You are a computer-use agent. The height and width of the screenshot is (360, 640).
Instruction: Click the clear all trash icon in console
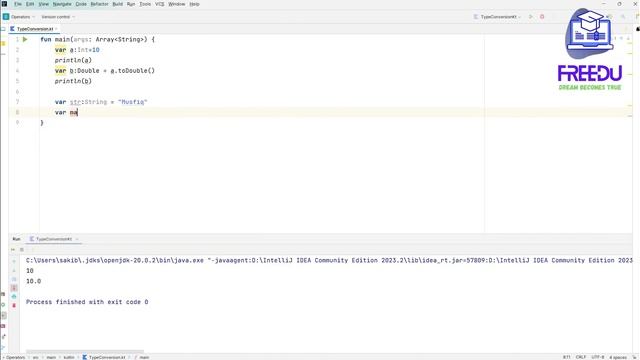click(14, 305)
